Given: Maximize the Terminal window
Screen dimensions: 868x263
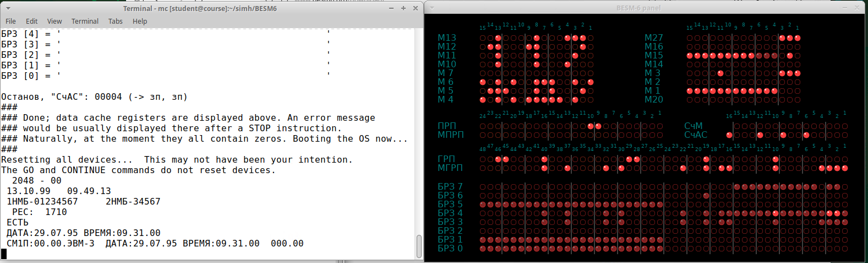Looking at the screenshot, I should [403, 8].
